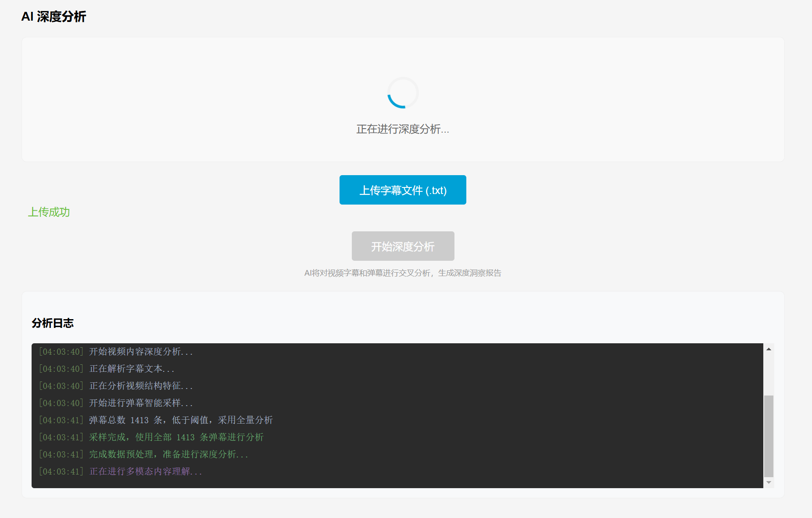Click the 分析日志 section title
Viewport: 812px width, 518px height.
53,323
